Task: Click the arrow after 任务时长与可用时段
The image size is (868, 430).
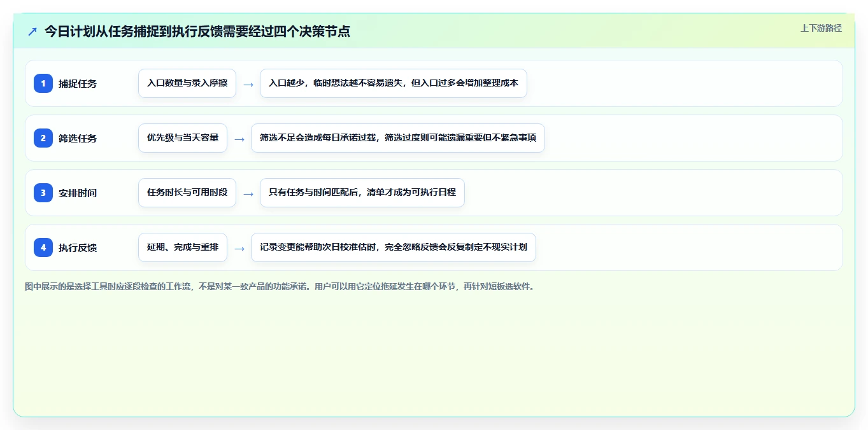Action: (248, 193)
